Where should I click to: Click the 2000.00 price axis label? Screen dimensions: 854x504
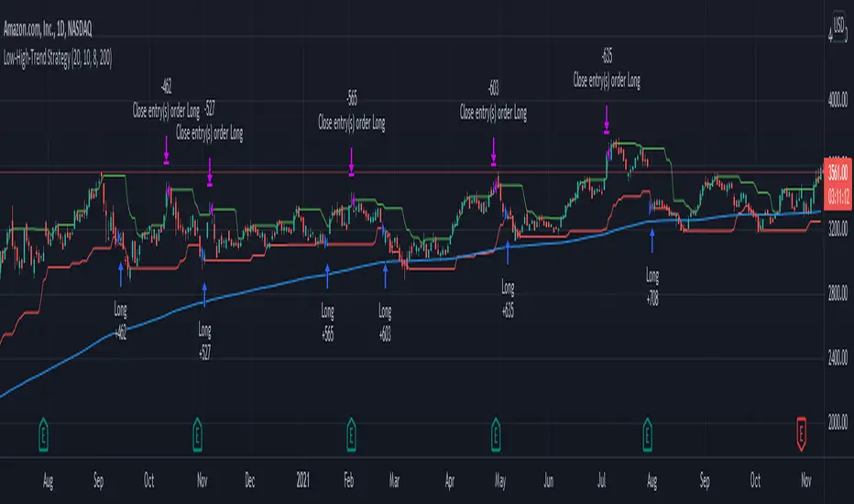[x=838, y=422]
